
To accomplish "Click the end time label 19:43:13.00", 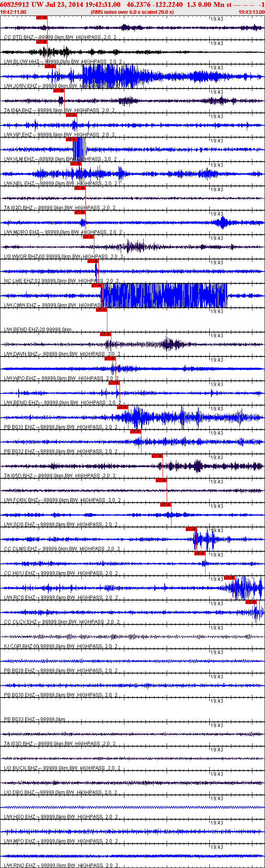I will [x=252, y=12].
